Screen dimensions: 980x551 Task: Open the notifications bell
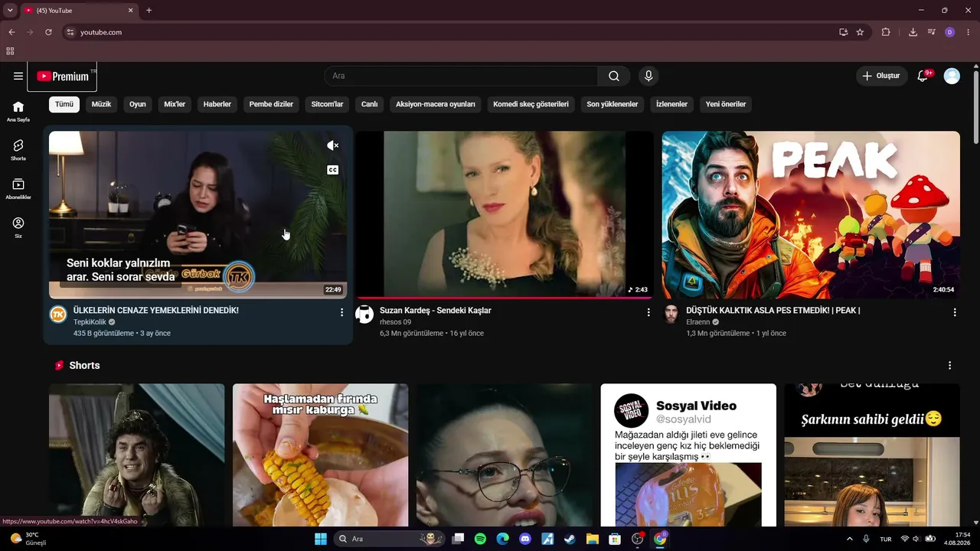point(923,76)
